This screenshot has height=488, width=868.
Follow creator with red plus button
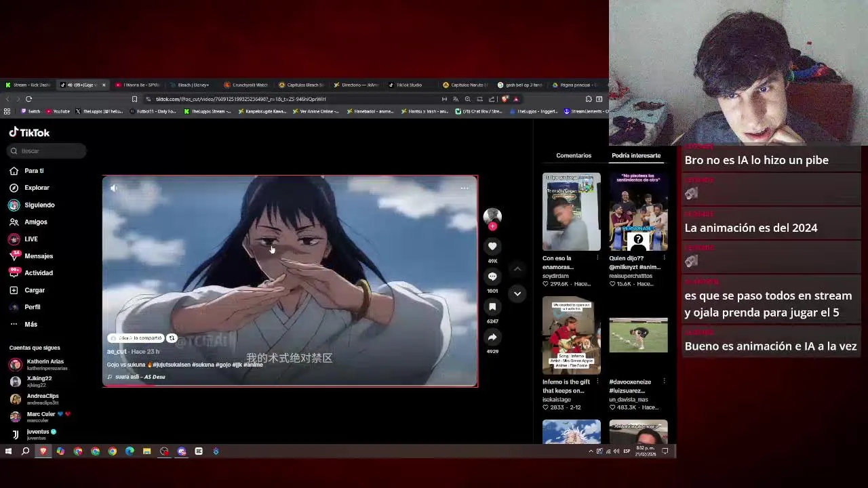tap(492, 226)
